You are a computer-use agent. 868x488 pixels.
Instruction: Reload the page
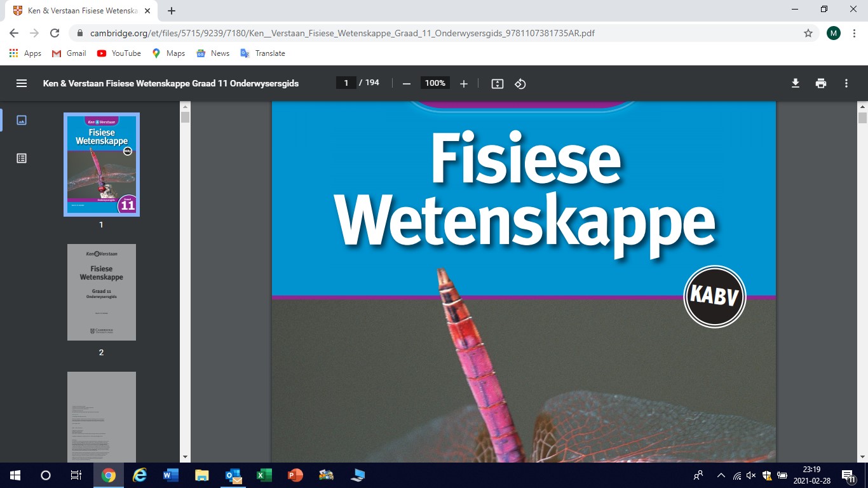(55, 33)
